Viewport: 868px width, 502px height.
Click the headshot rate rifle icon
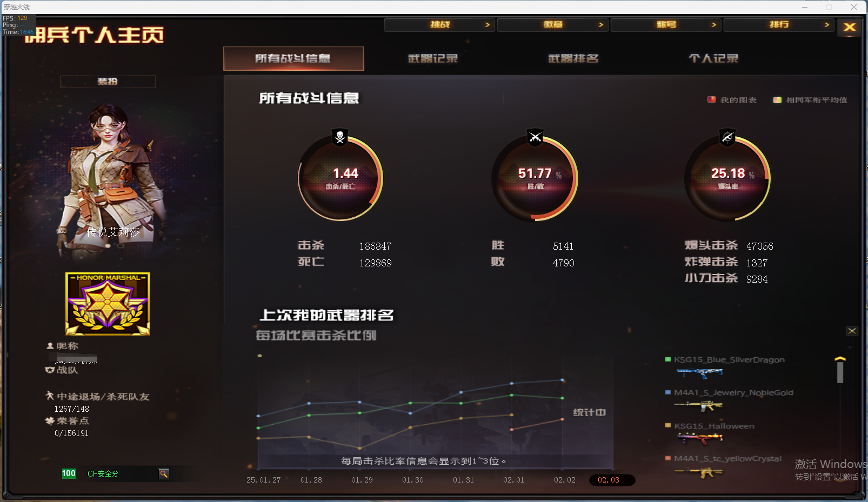tap(727, 137)
